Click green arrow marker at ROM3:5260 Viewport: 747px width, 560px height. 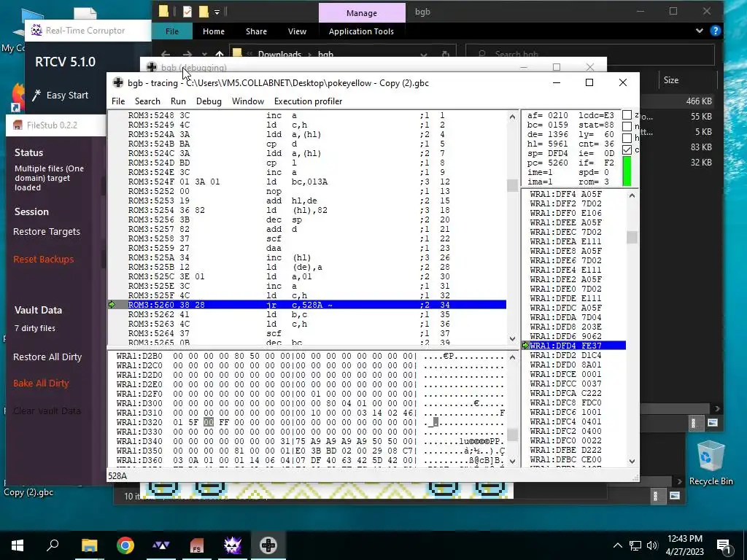(112, 305)
